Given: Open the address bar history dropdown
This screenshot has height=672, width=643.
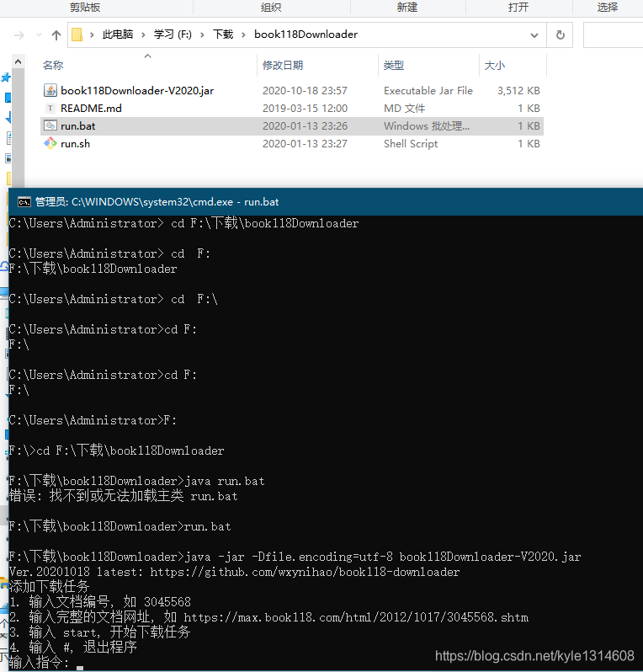Looking at the screenshot, I should (534, 35).
